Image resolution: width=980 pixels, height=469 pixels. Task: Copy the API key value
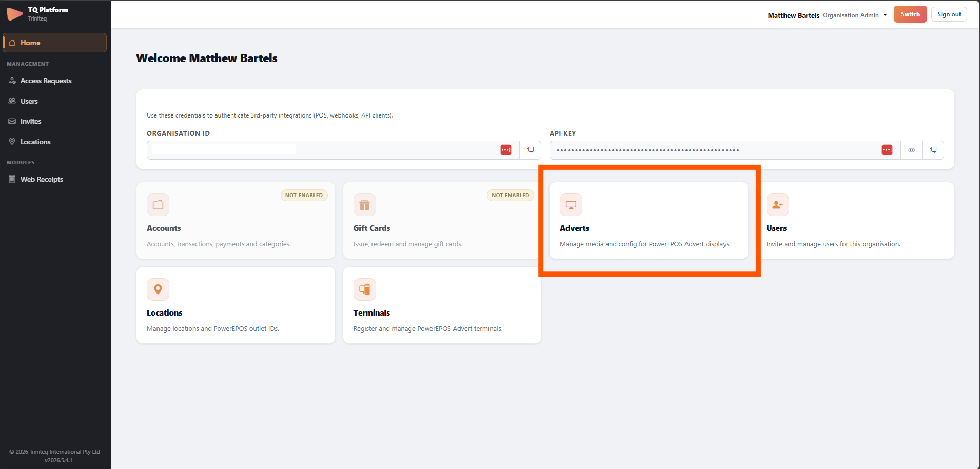(933, 150)
